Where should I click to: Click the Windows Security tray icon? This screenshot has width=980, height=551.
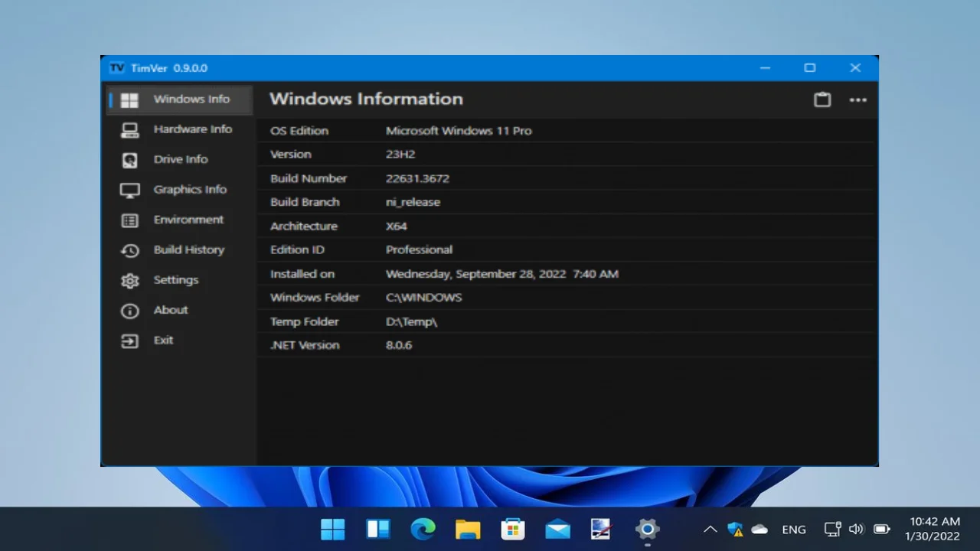point(735,529)
